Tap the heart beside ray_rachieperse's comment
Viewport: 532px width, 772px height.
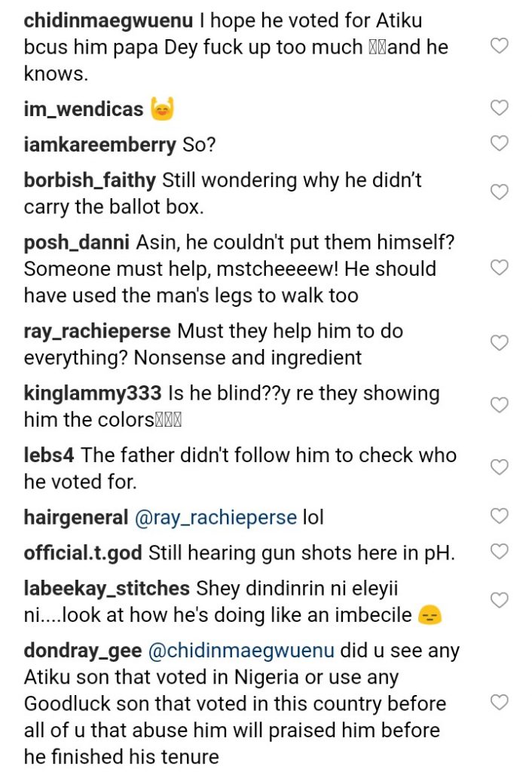(x=499, y=343)
